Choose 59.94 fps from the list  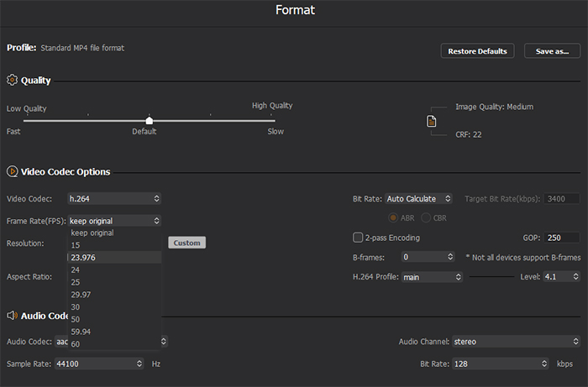tap(114, 332)
